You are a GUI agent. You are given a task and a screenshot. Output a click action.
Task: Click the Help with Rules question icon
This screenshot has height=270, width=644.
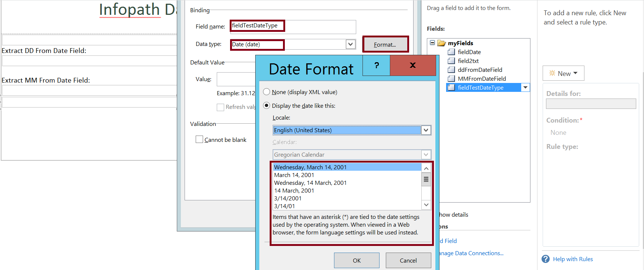point(546,259)
